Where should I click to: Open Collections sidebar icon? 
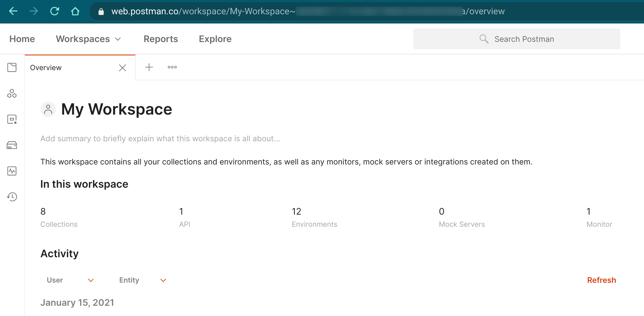12,67
